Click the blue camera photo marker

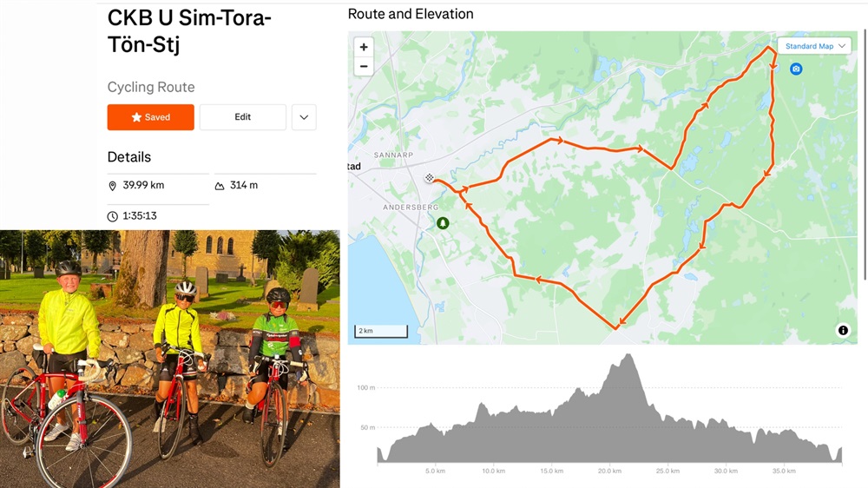[x=796, y=69]
